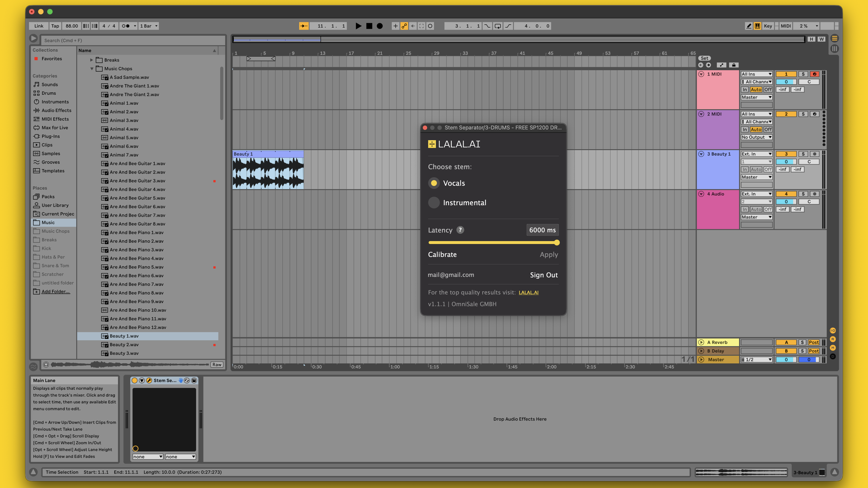The width and height of the screenshot is (868, 488).
Task: Click the Follow playback arrow icon
Action: (303, 26)
